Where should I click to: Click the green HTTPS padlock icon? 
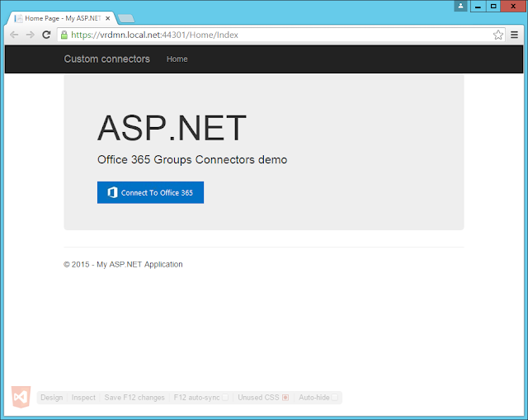64,35
